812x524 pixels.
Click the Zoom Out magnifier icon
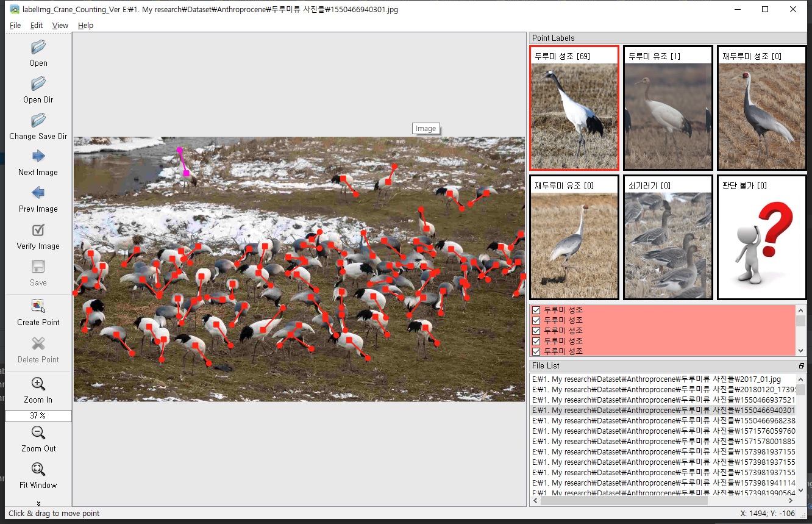[x=38, y=433]
